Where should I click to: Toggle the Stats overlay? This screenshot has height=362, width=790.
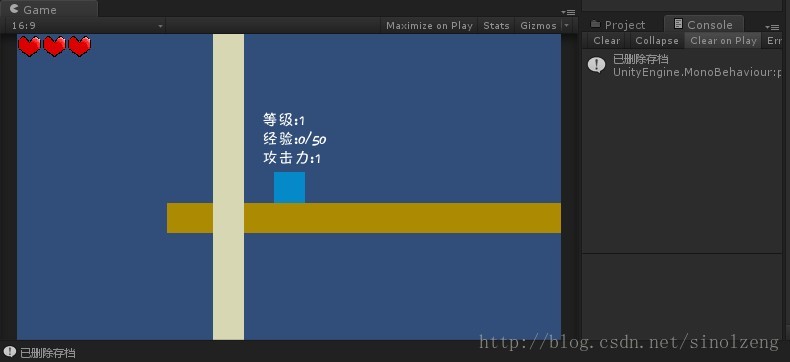tap(496, 26)
